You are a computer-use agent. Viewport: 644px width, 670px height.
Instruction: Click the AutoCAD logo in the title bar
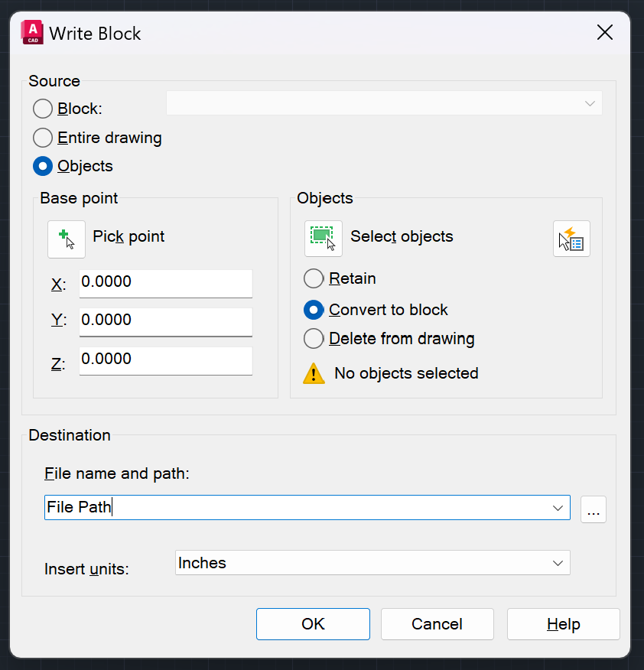coord(31,32)
